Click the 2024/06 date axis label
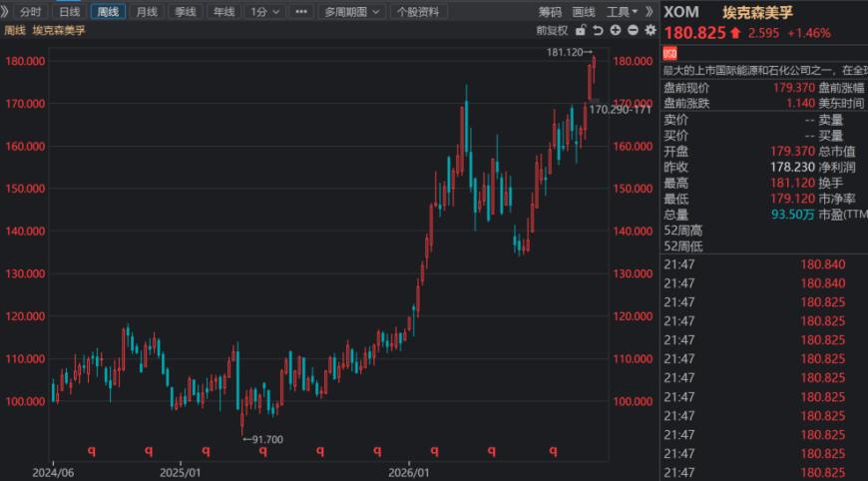The width and height of the screenshot is (868, 481). pos(53,473)
